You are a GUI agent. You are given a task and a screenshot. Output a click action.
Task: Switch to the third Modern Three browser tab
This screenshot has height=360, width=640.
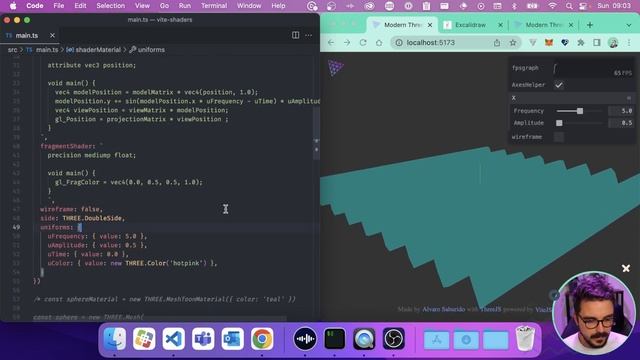543,25
